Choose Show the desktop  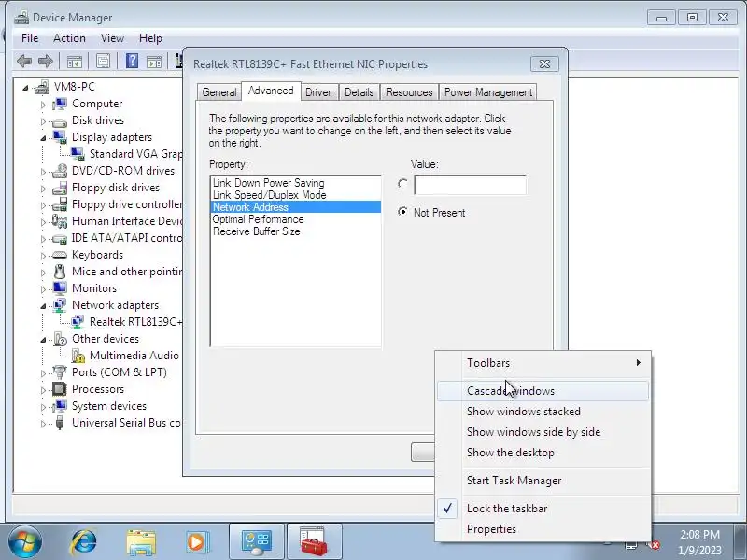543,453
